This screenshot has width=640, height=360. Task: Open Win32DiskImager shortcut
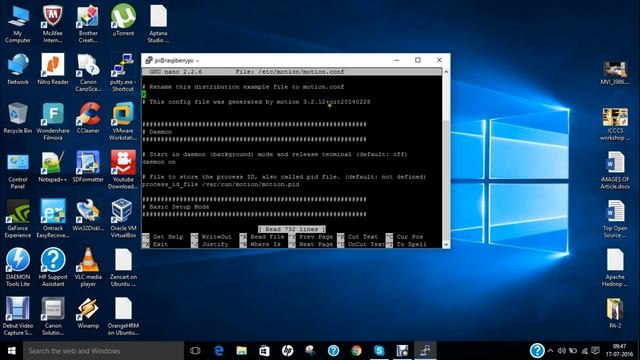(x=88, y=216)
